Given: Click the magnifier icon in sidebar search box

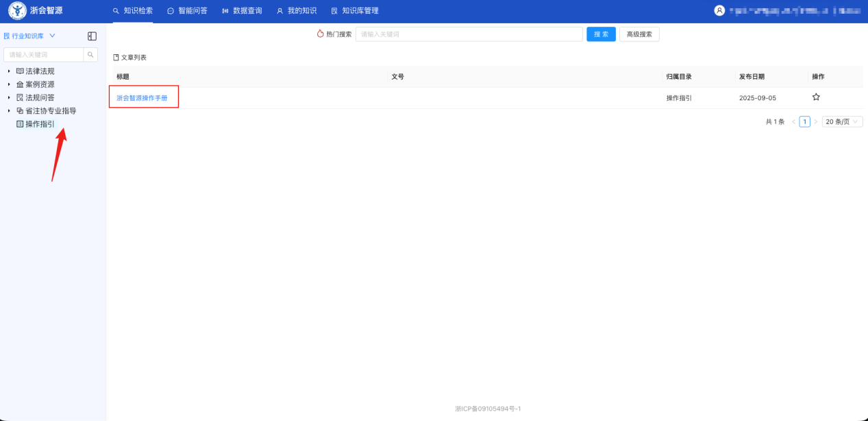Looking at the screenshot, I should click(x=90, y=54).
